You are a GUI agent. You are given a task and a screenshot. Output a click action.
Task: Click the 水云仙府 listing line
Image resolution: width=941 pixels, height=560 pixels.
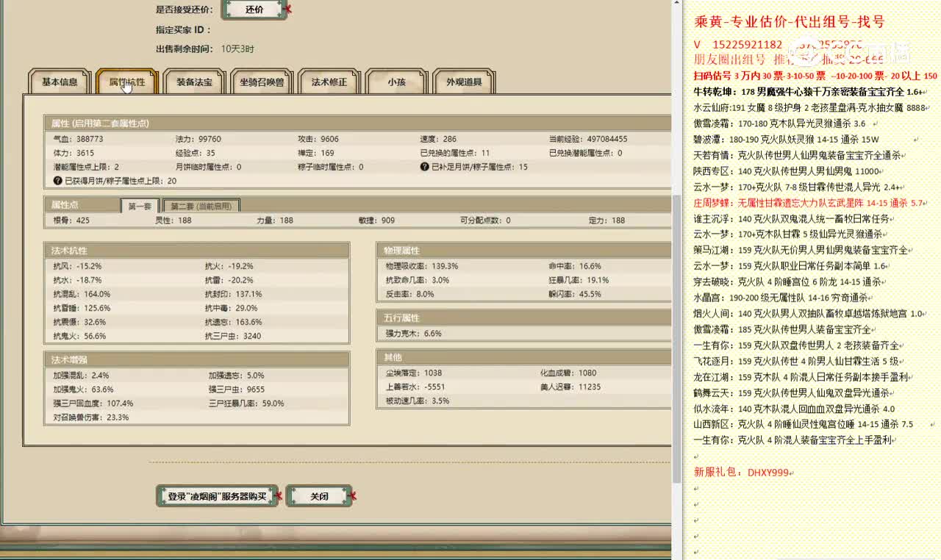point(809,107)
